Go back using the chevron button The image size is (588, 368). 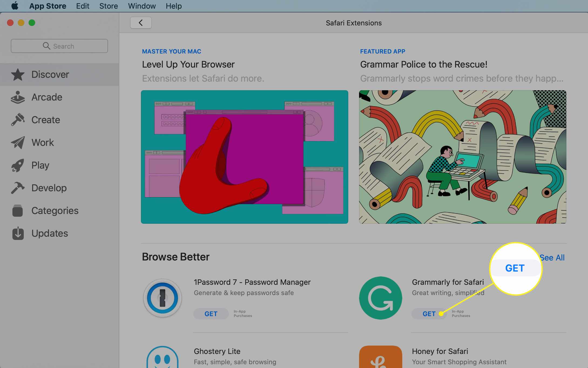coord(141,23)
